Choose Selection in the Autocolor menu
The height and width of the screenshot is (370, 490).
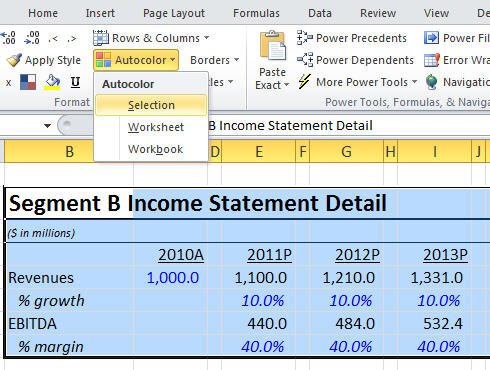[151, 105]
